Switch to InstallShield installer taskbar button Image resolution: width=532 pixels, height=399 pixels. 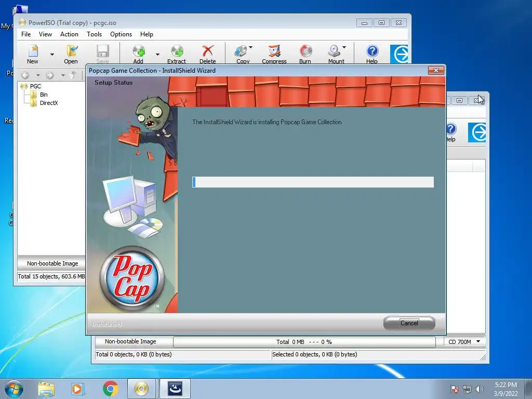(175, 389)
